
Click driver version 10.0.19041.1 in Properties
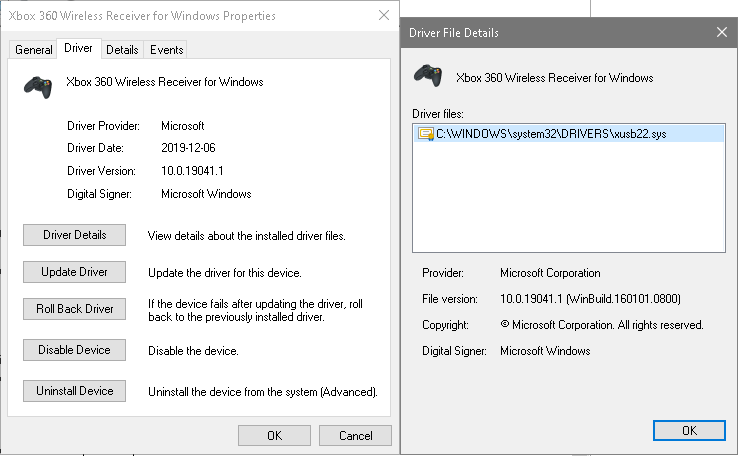click(192, 170)
